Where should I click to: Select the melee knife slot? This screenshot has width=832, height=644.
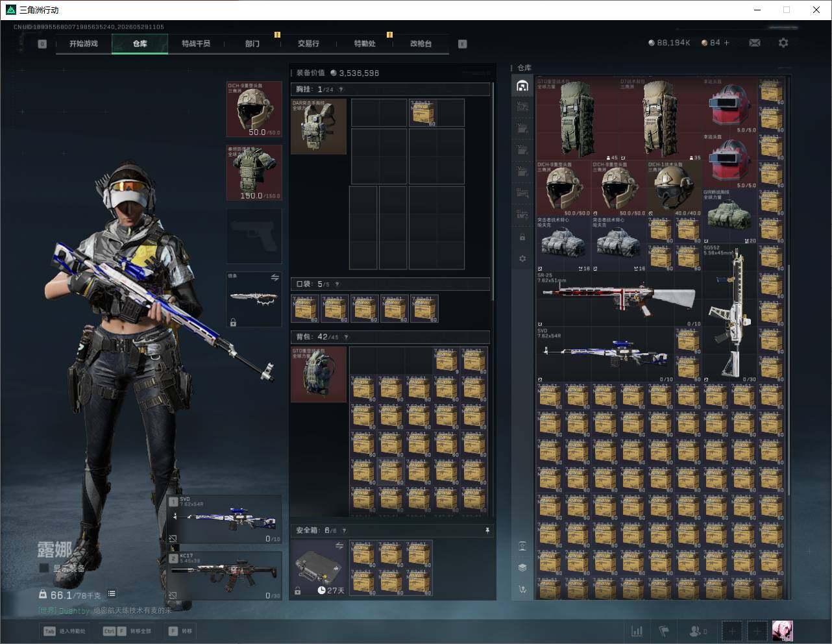tap(254, 299)
